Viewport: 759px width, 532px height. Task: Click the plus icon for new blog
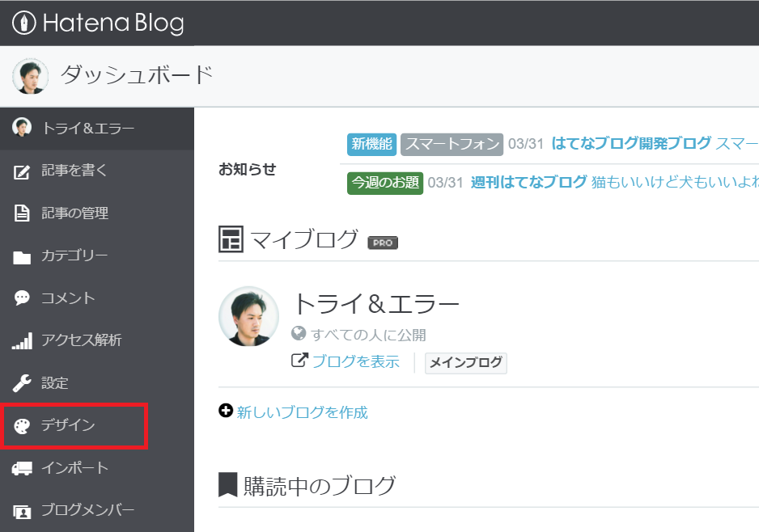coord(226,411)
